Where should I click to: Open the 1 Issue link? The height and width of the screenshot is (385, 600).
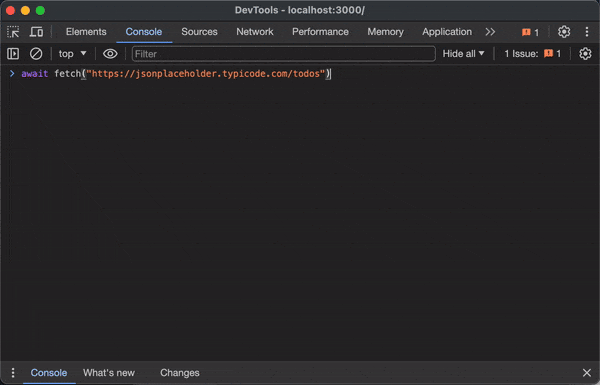coord(533,54)
